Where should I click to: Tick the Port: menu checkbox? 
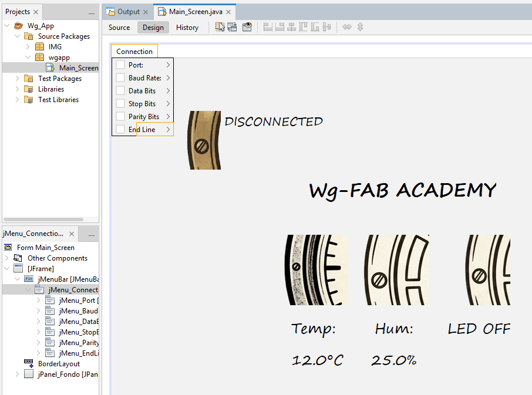point(120,65)
